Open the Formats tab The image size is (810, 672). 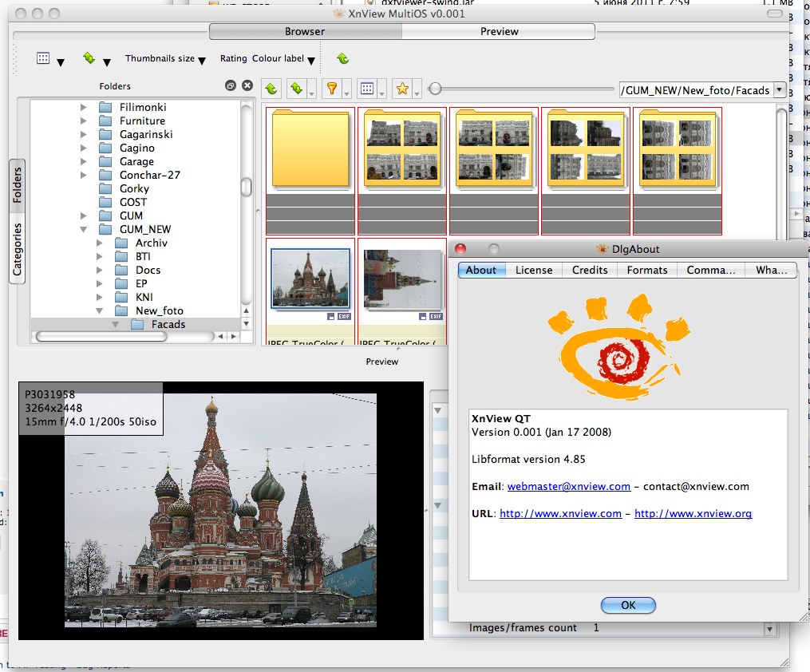(x=646, y=270)
